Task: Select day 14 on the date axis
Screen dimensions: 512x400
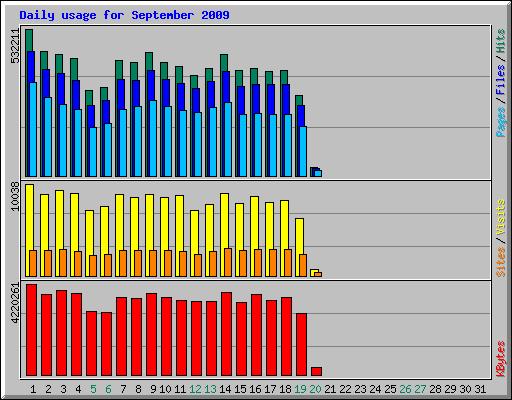Action: (x=225, y=389)
